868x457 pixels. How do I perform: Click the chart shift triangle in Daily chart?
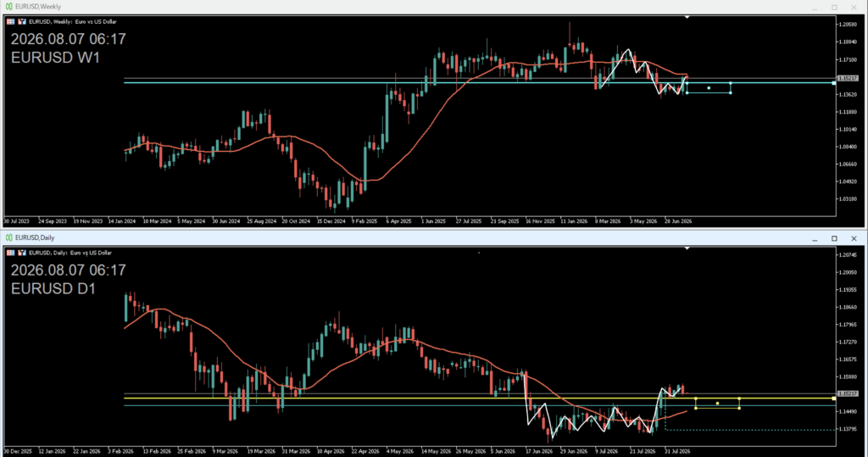687,248
